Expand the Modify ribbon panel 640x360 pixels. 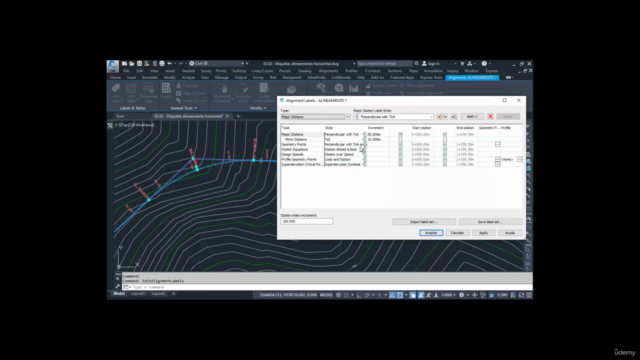pyautogui.click(x=258, y=108)
